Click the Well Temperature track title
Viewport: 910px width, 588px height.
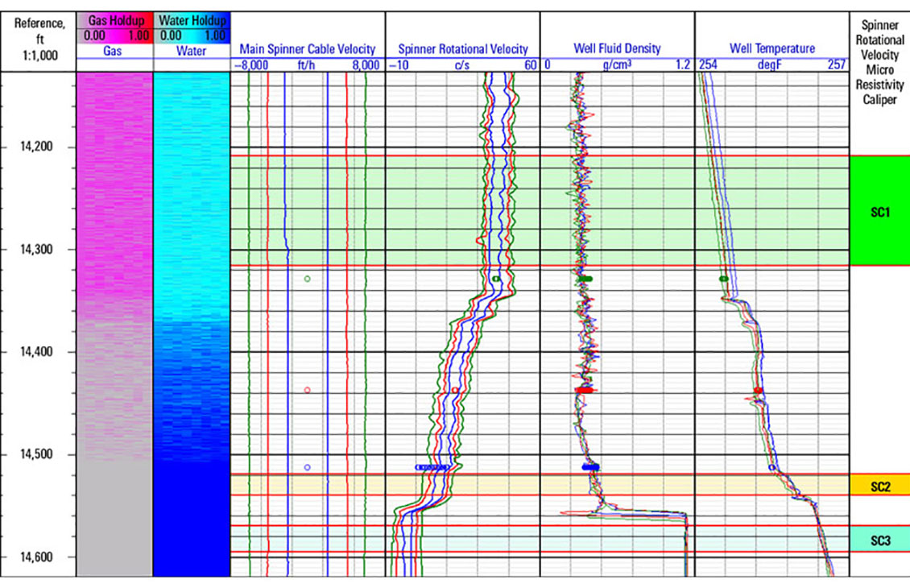(771, 48)
